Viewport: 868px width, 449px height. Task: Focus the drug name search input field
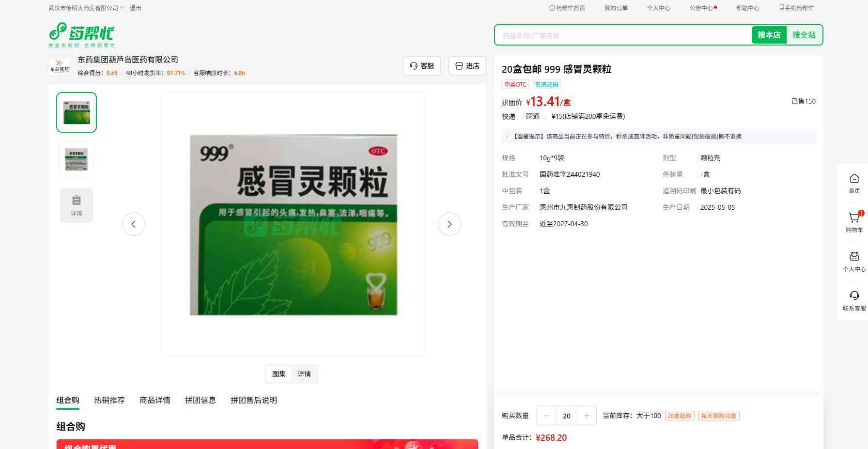click(622, 35)
